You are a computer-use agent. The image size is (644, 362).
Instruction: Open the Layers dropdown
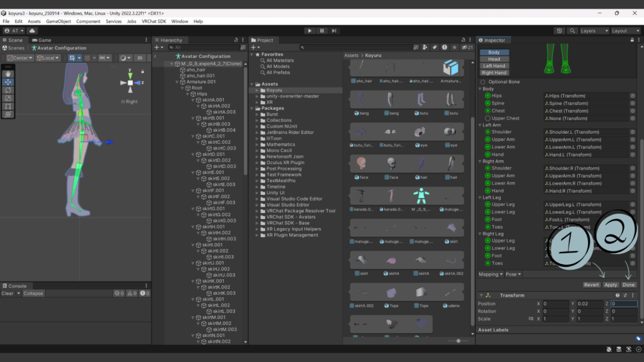coord(594,31)
